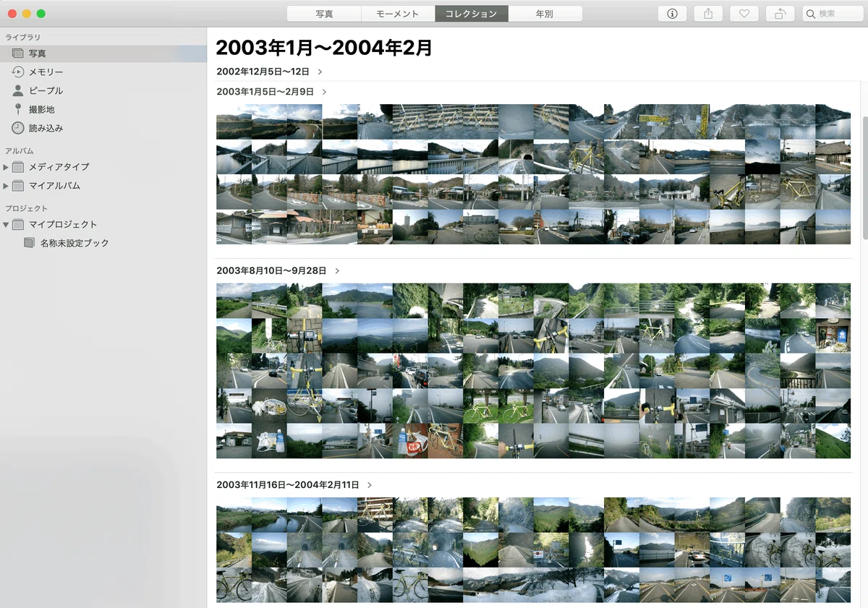The height and width of the screenshot is (608, 868).
Task: Click the 名称未設定ブック book icon
Action: (29, 243)
